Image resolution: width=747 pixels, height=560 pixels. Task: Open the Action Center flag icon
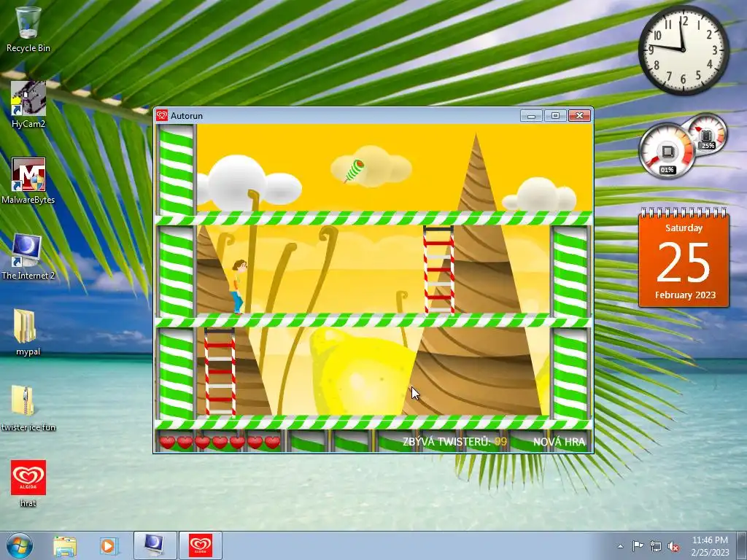point(638,546)
